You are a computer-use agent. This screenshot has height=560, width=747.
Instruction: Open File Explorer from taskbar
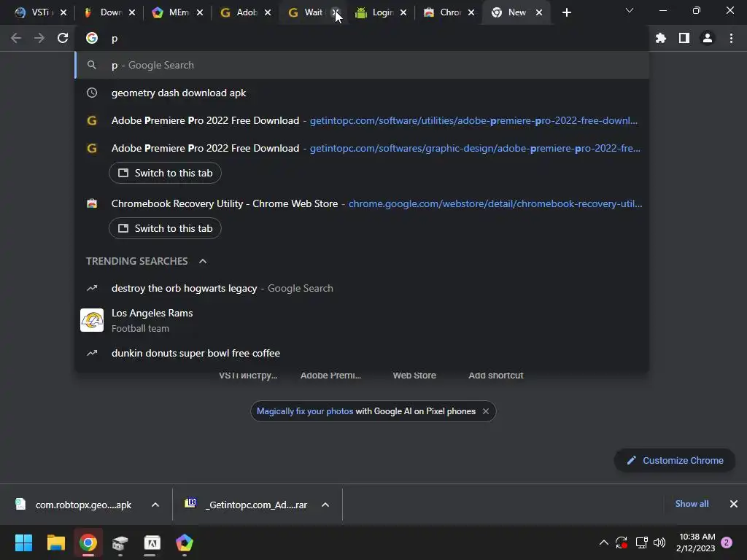click(x=55, y=542)
